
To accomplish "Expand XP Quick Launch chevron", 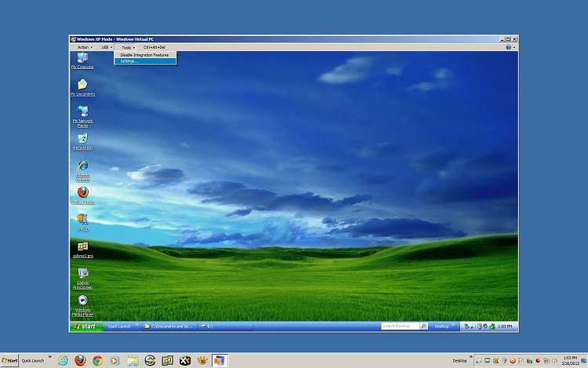I will coord(137,325).
